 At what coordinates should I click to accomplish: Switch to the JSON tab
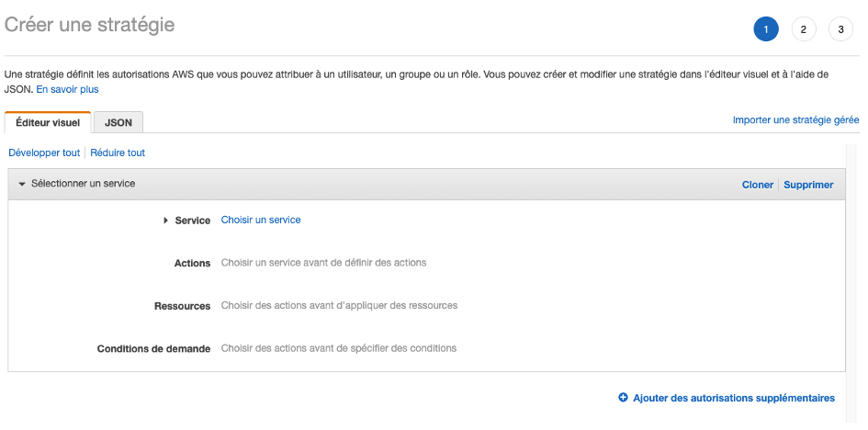(118, 122)
